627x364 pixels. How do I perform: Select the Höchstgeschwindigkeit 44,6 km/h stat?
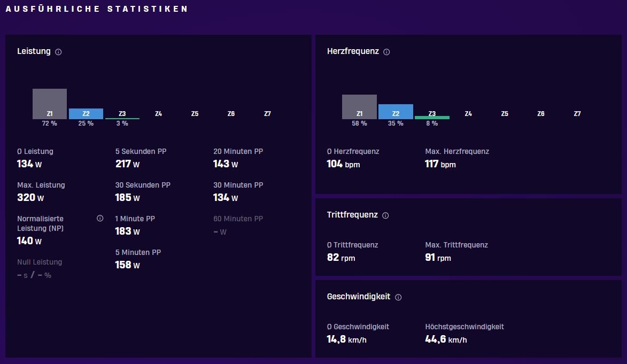click(446, 339)
